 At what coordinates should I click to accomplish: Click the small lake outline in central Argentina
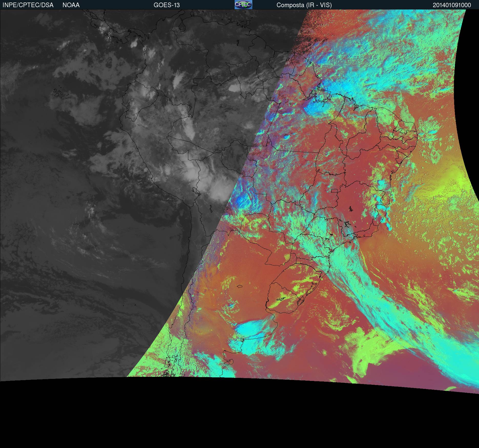click(x=240, y=286)
